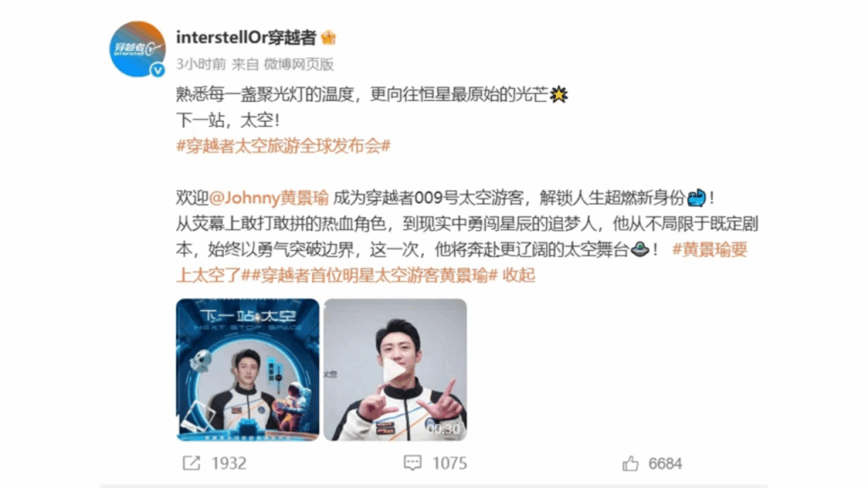
Task: Open the @Johnny黄景瑜 mention
Action: click(x=269, y=197)
